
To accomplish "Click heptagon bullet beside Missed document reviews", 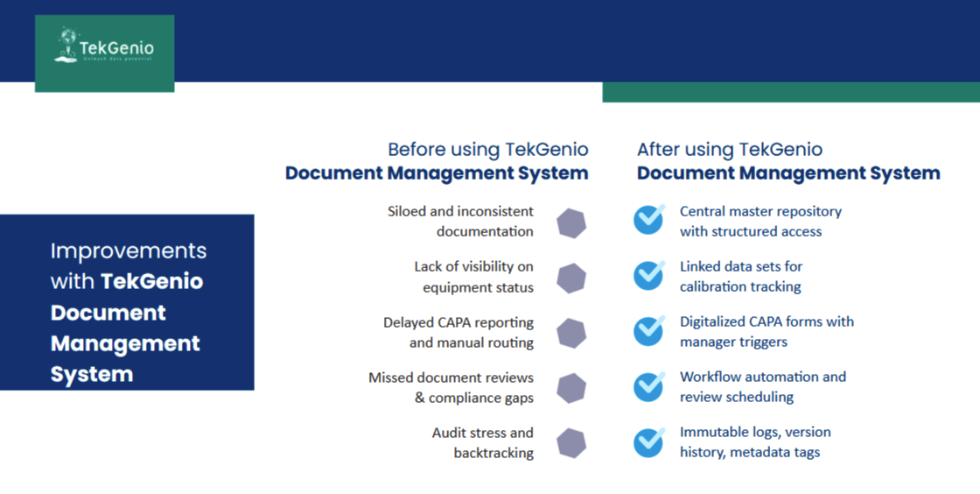I will [571, 388].
